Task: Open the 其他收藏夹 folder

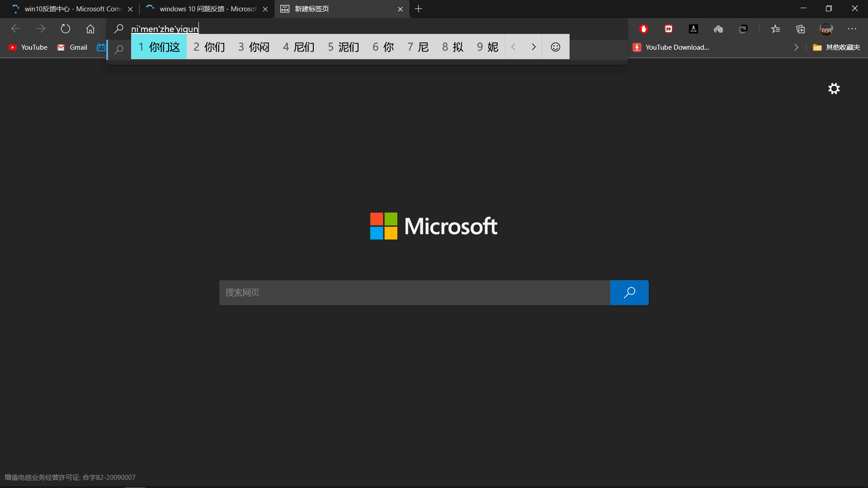Action: point(836,47)
